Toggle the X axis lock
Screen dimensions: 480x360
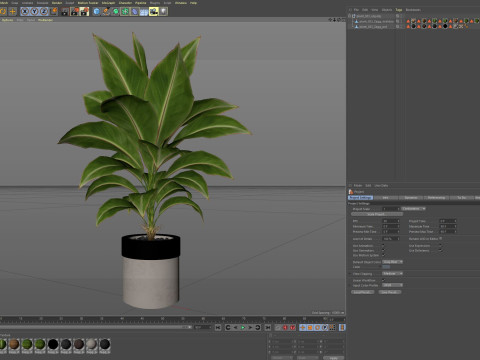click(x=25, y=12)
